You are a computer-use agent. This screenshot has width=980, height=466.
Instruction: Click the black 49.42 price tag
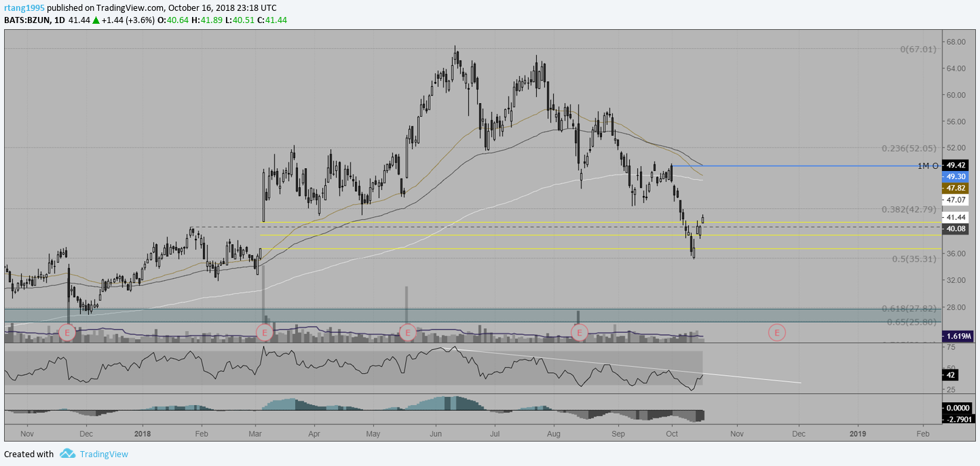coord(956,165)
